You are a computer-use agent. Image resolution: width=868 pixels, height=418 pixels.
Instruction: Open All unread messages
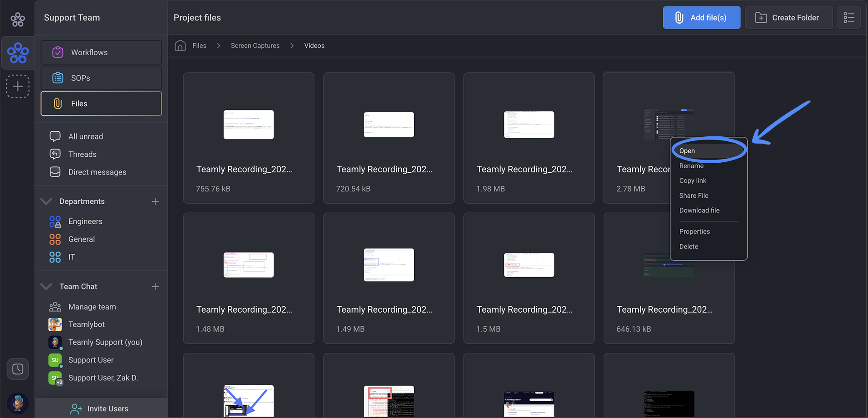pyautogui.click(x=86, y=136)
